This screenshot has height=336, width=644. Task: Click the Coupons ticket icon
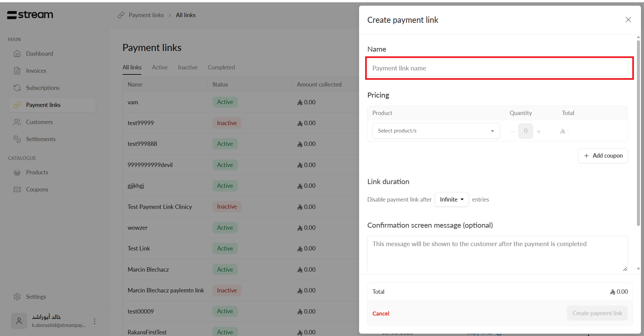(17, 189)
